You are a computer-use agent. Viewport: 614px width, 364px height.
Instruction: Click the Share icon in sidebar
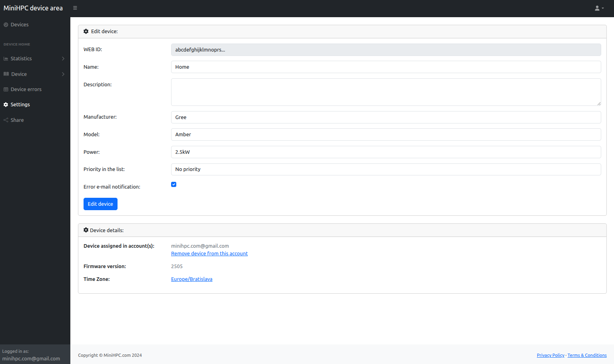click(x=6, y=120)
